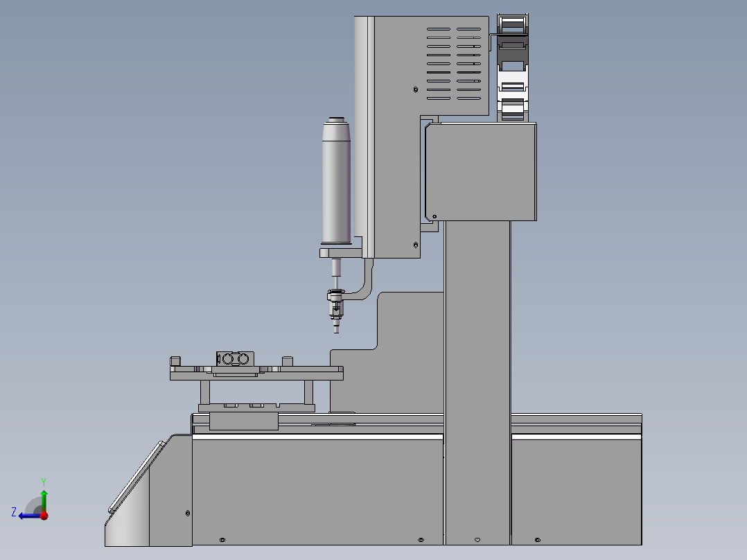Select the cylindrical dispensing syringe barrel
Screen dimensions: 747x560
pos(336,181)
